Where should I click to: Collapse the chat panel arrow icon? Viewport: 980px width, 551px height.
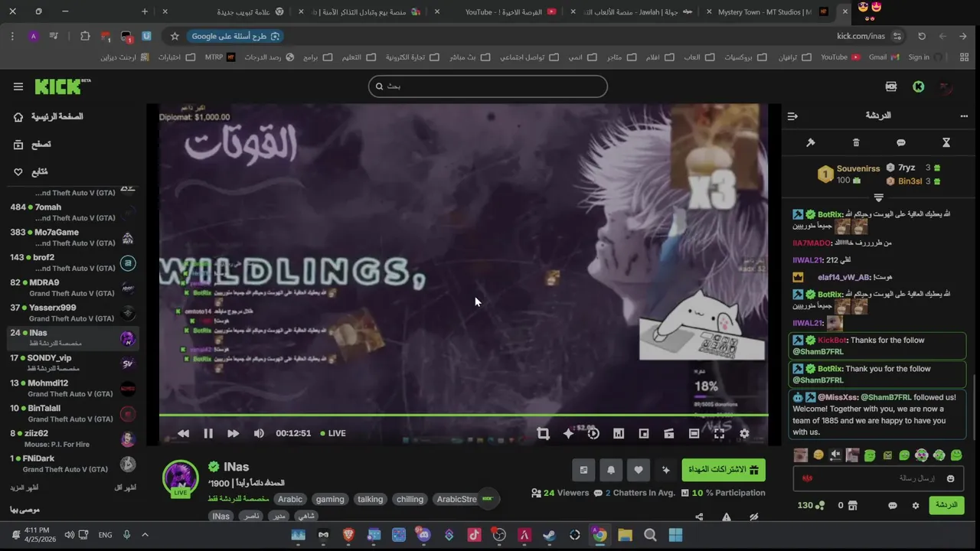pyautogui.click(x=792, y=116)
